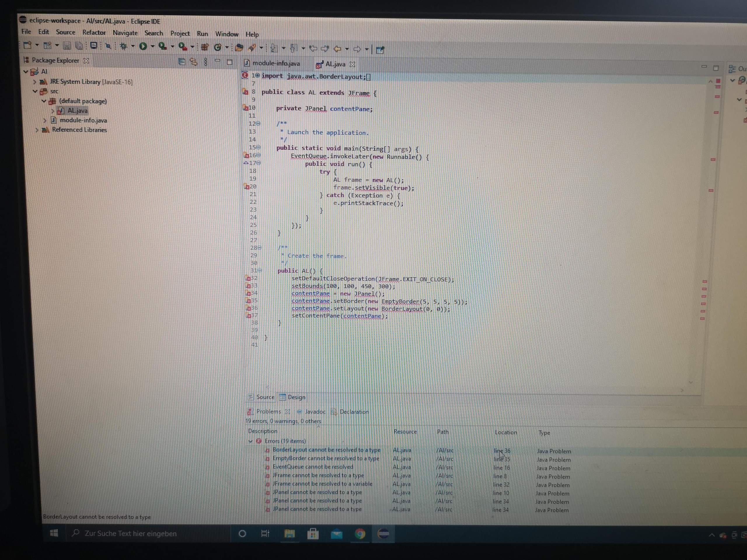Select EventQueue cannot be resolved error row
Image resolution: width=747 pixels, height=560 pixels.
313,466
